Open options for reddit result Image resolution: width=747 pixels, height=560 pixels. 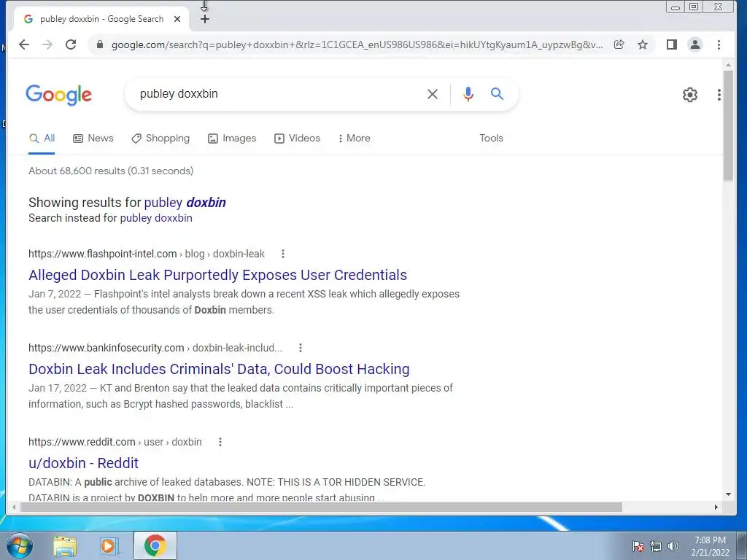pos(220,442)
